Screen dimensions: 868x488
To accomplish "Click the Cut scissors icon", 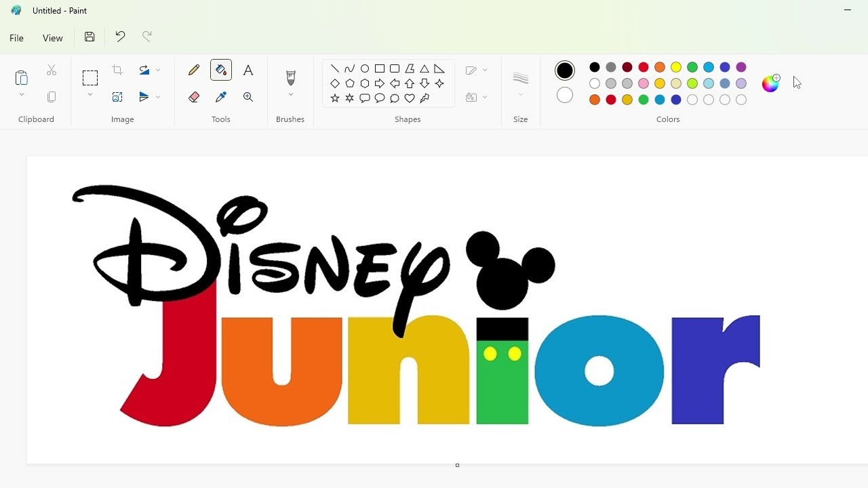I will coord(52,70).
